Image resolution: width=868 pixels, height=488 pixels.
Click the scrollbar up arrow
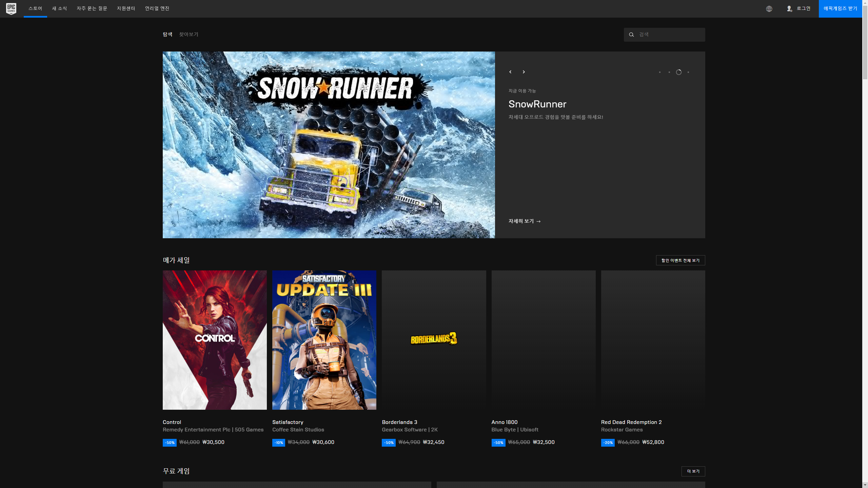[865, 3]
